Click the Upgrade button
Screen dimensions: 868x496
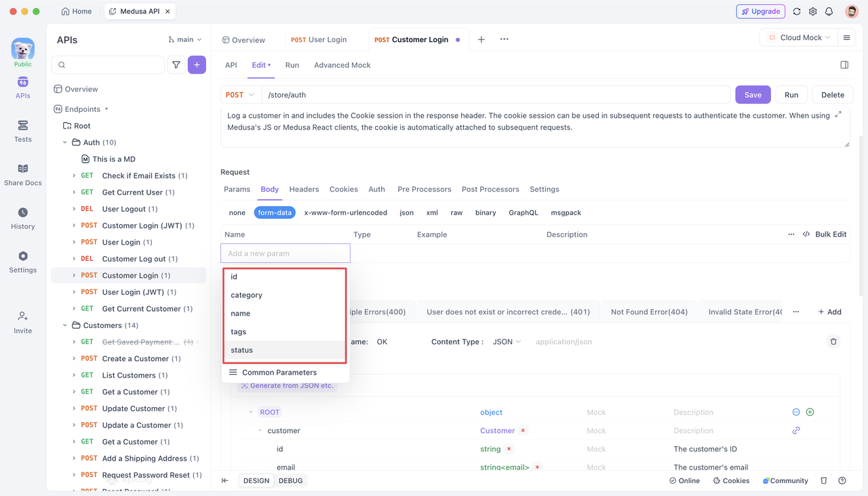coord(761,12)
